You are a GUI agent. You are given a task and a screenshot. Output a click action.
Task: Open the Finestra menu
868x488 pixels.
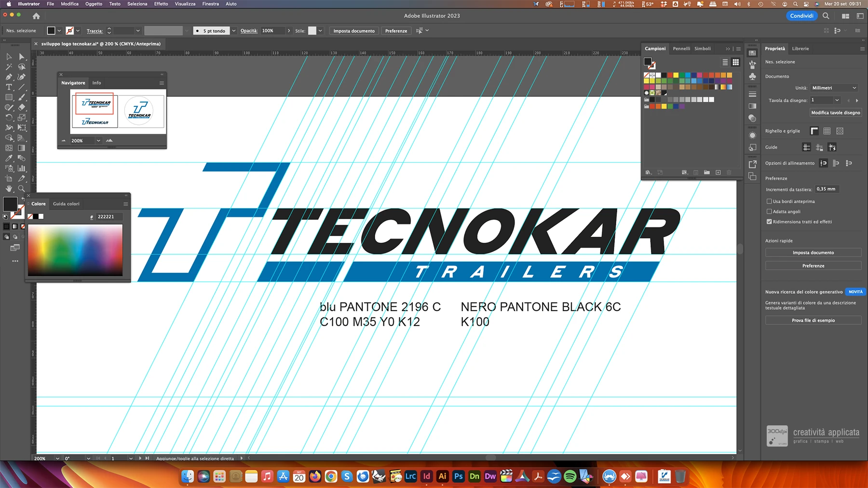click(210, 4)
